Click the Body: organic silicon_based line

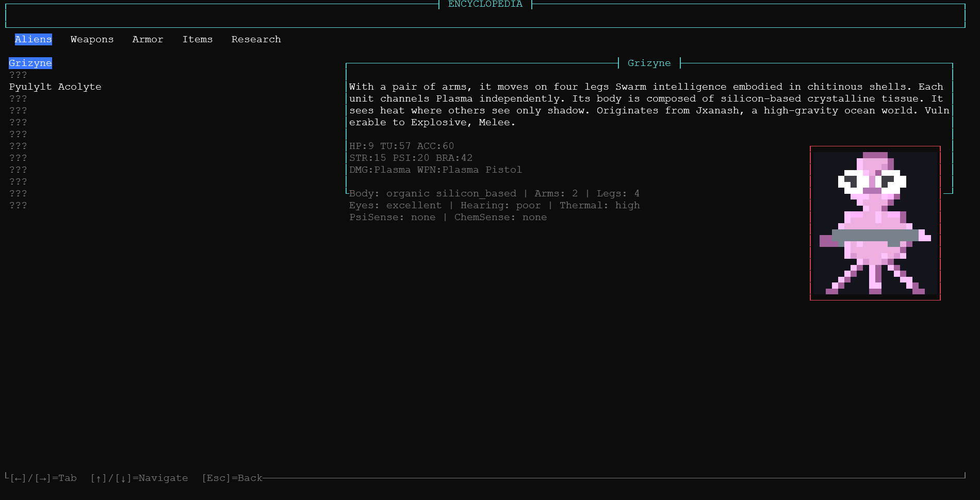(x=495, y=193)
